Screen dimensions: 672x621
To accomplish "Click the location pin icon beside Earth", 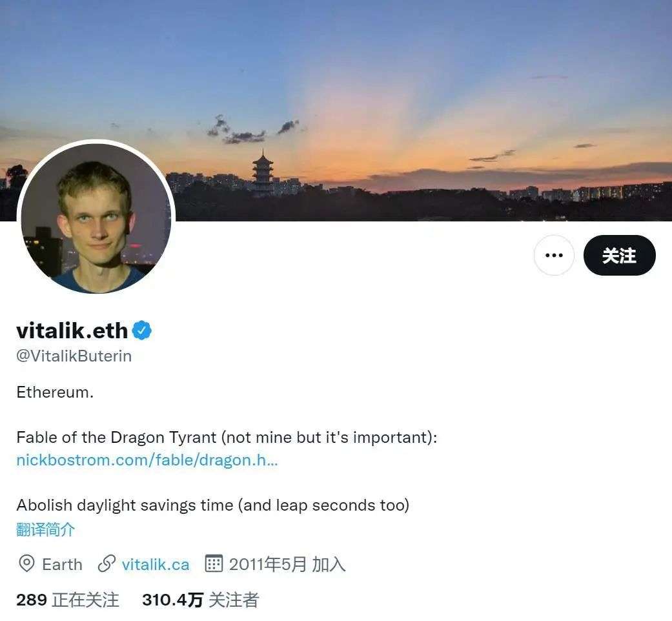I will (x=26, y=564).
